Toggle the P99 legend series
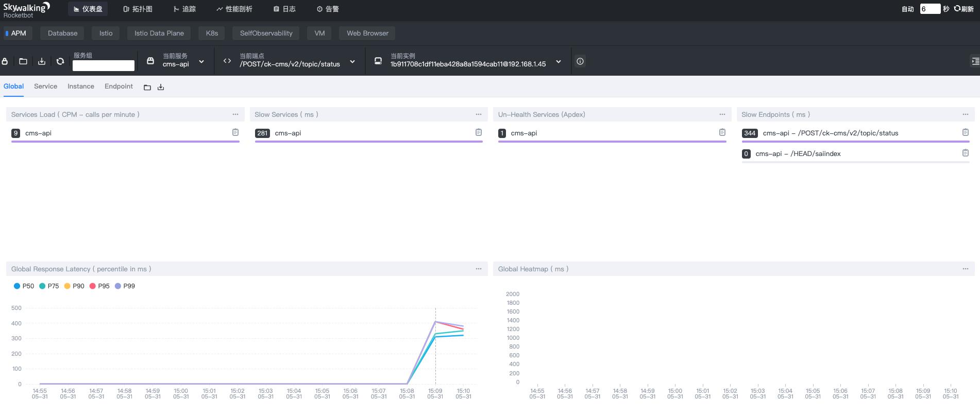This screenshot has height=416, width=980. [125, 286]
